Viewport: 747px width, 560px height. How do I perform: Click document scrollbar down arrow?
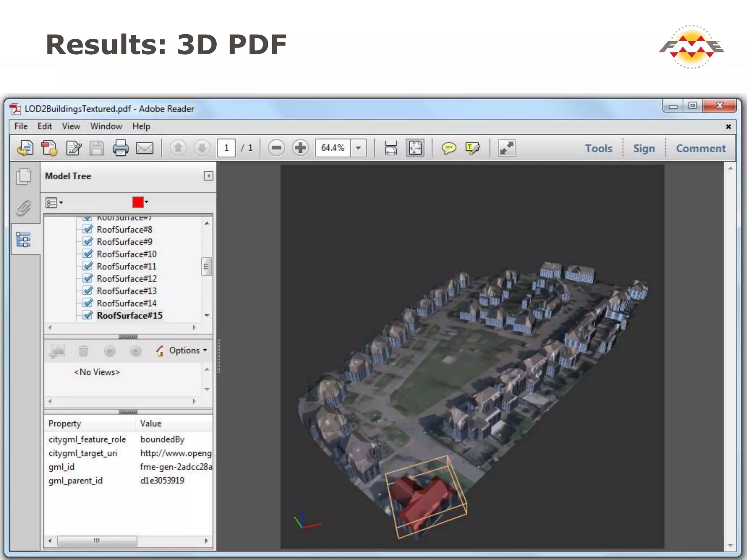[x=730, y=545]
